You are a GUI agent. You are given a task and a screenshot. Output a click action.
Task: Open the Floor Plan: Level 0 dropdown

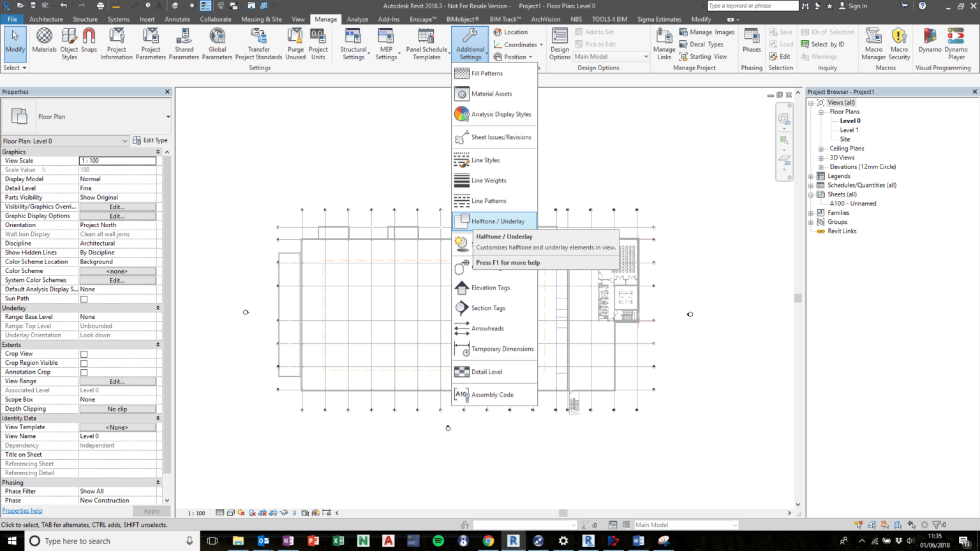(65, 141)
